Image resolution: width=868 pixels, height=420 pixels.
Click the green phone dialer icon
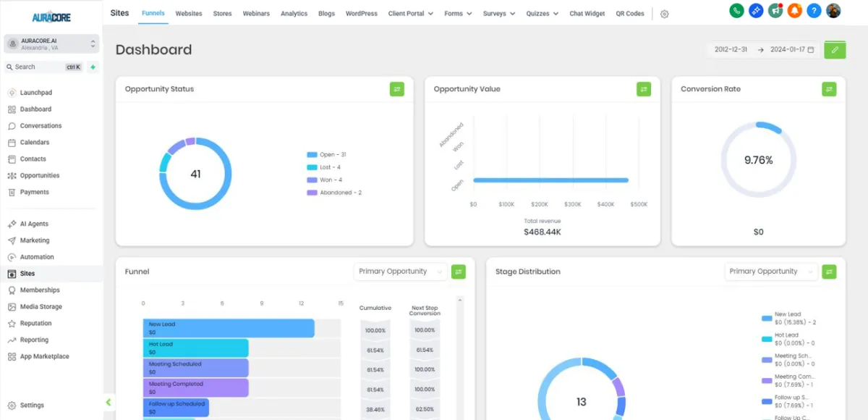[736, 11]
